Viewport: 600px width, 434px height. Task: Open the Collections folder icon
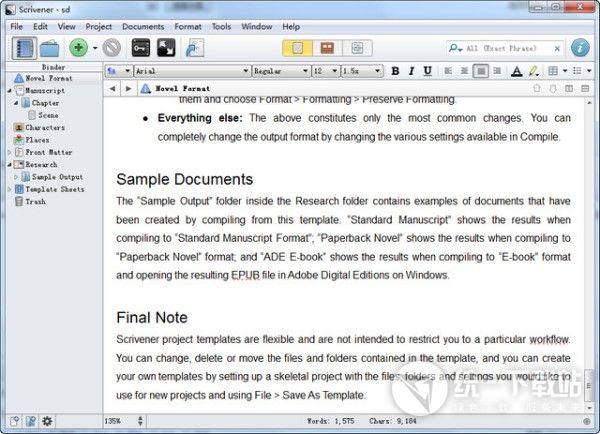point(49,48)
